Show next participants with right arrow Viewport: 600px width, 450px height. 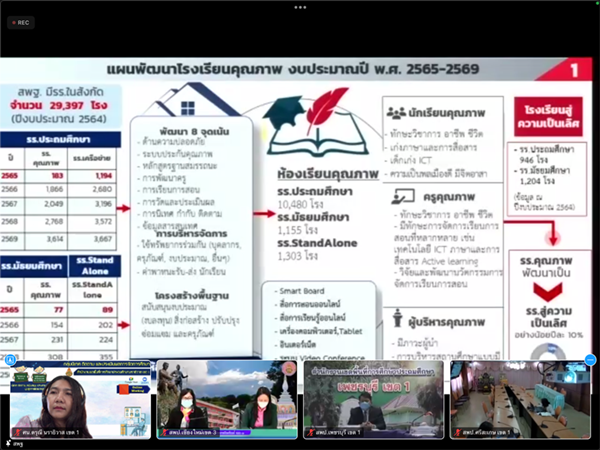coord(591,360)
